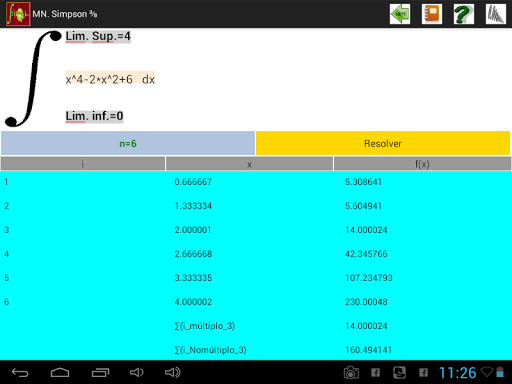Click the Resolver button
The image size is (512, 384).
(x=383, y=143)
